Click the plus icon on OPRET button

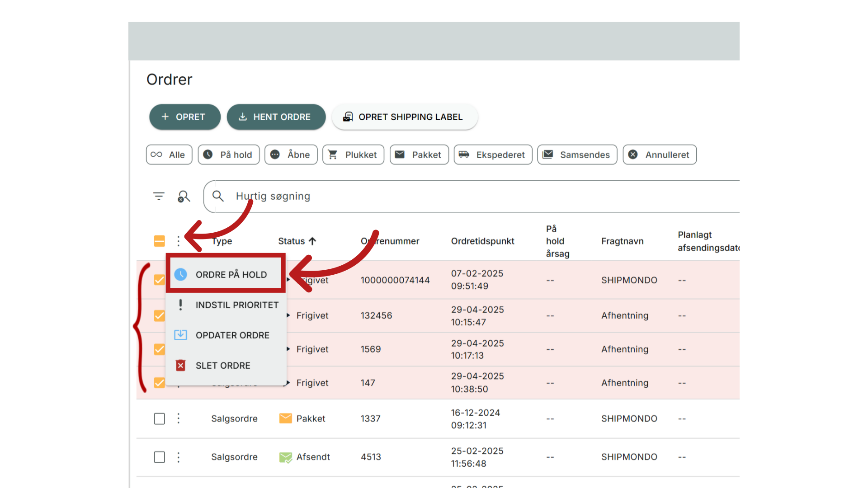pos(165,117)
